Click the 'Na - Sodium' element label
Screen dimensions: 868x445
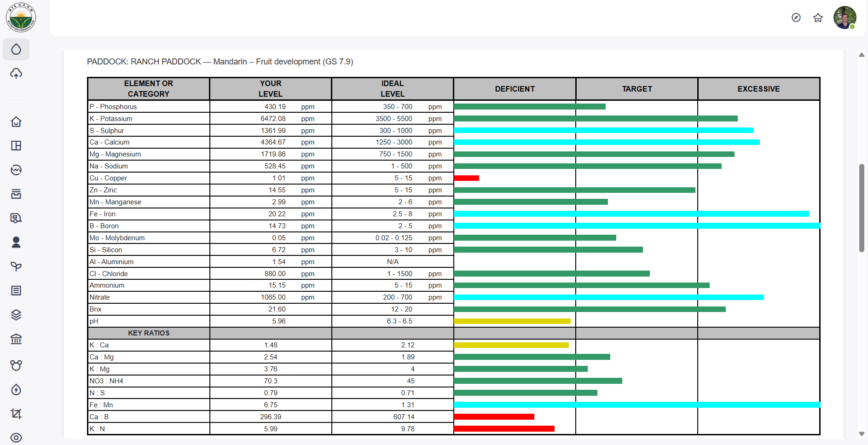109,166
